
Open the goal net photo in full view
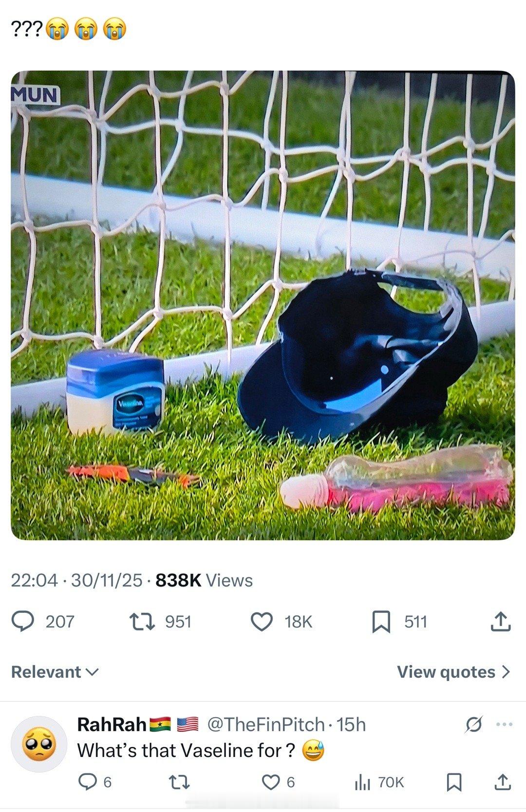tap(263, 305)
